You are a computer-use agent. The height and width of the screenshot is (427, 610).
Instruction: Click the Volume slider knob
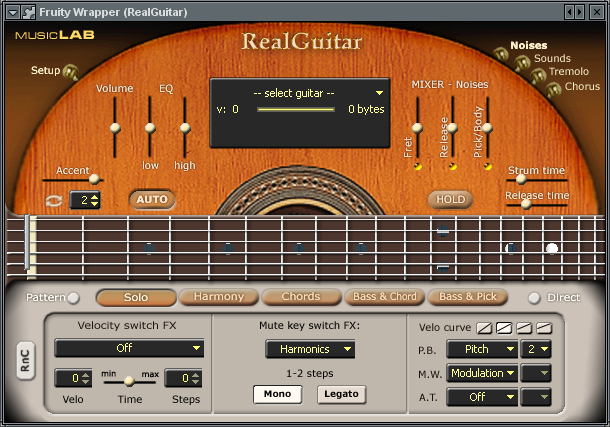115,128
